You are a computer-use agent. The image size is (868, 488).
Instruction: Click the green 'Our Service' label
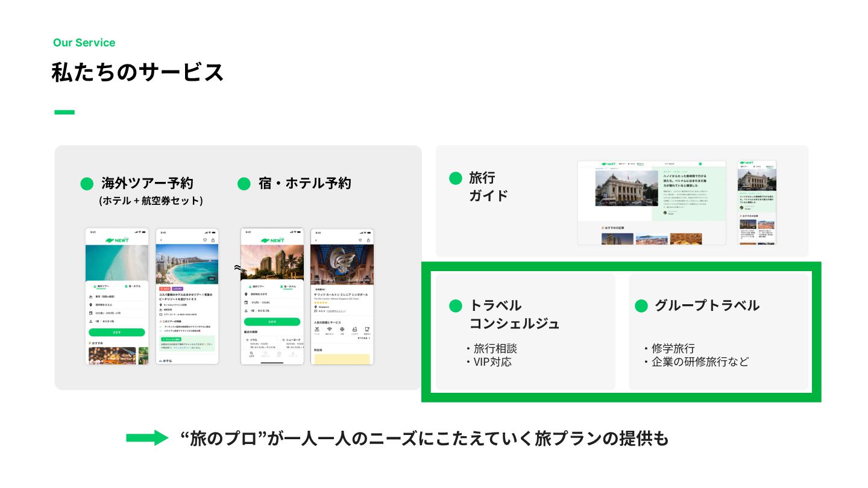(84, 43)
